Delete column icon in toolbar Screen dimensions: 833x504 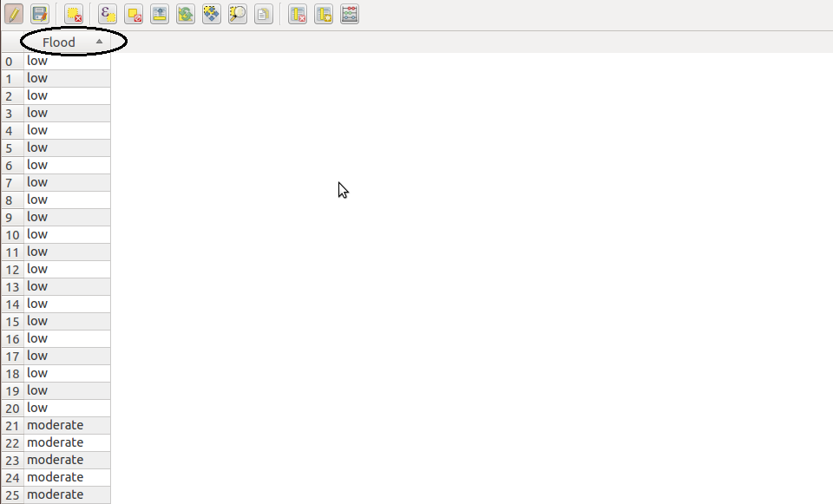(298, 15)
